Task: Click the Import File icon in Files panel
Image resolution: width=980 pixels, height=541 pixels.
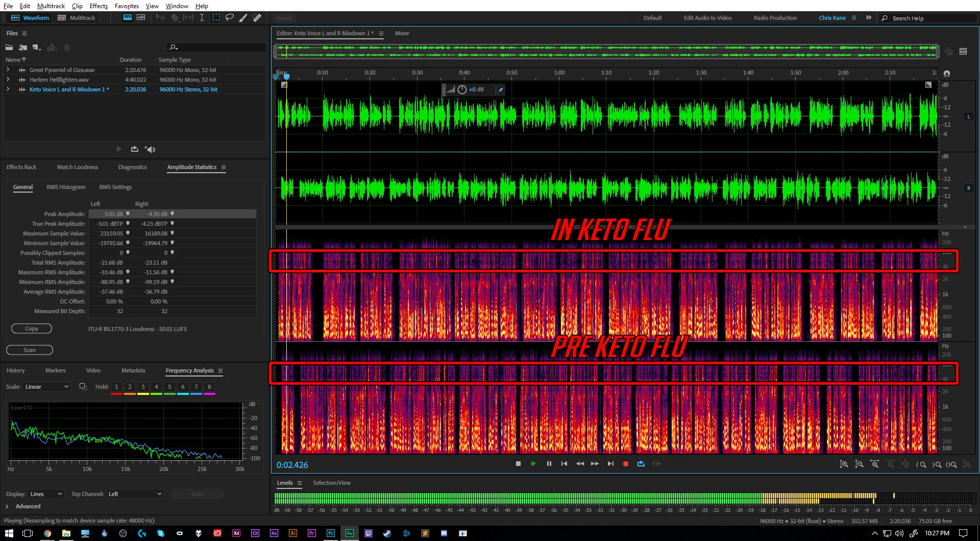Action: pos(23,48)
